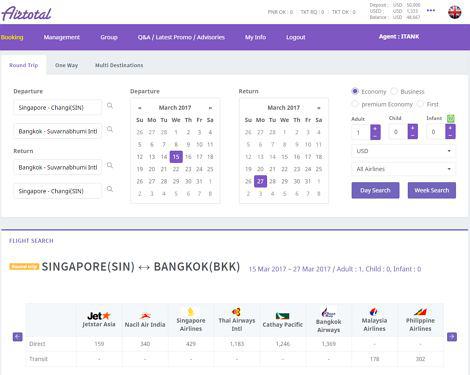Click search icon next to Singapore departure field
470x375 pixels.
click(x=110, y=106)
